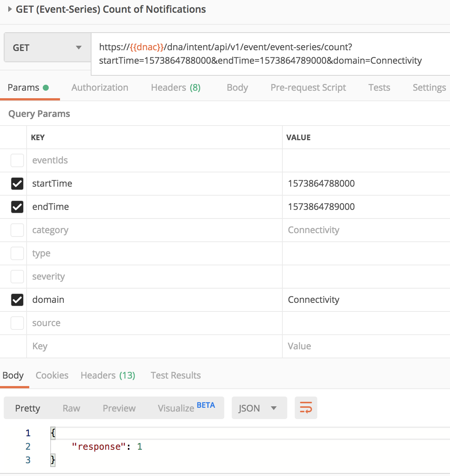Switch to the Authorization tab
This screenshot has width=450, height=476.
click(100, 88)
